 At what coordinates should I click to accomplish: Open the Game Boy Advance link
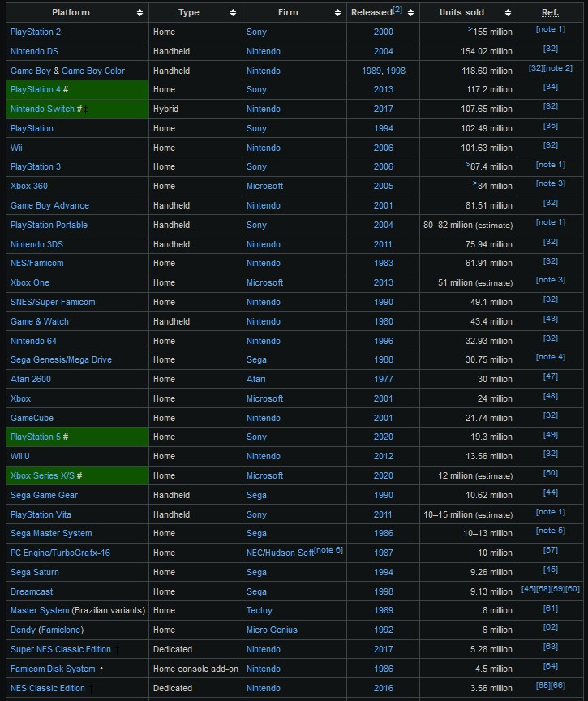coord(49,205)
